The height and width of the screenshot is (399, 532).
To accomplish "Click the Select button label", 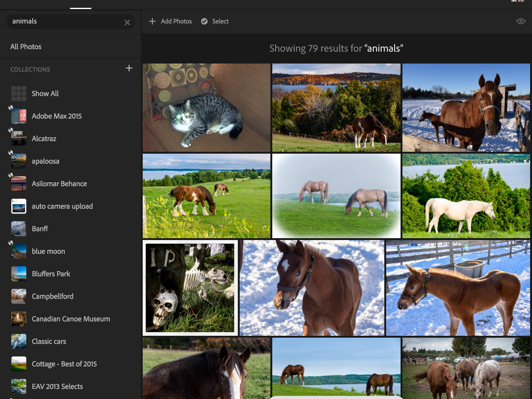I will pos(220,21).
